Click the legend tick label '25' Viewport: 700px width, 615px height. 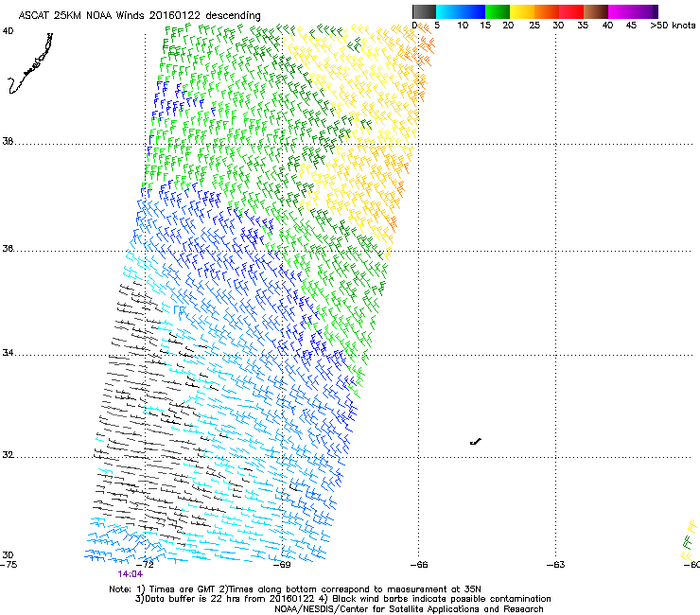[534, 25]
